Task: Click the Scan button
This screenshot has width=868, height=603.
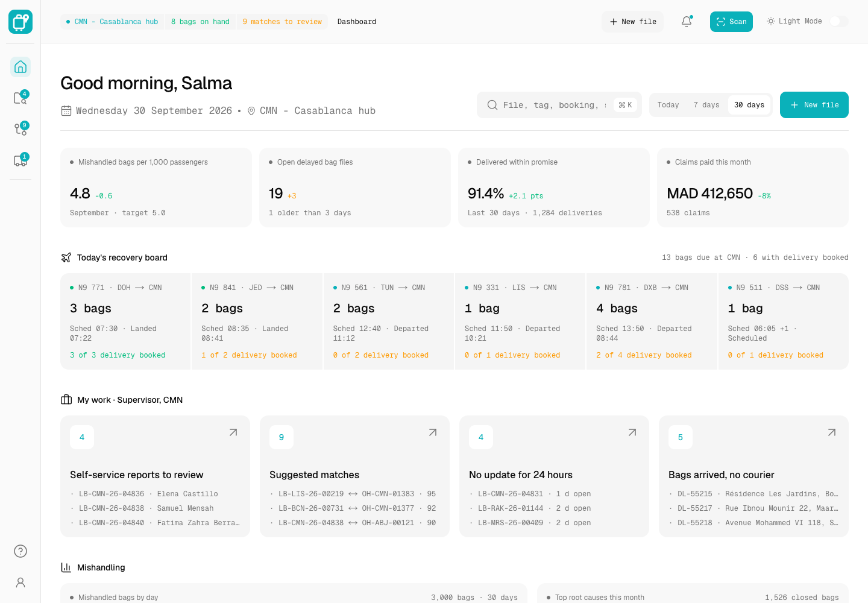Action: (x=731, y=22)
